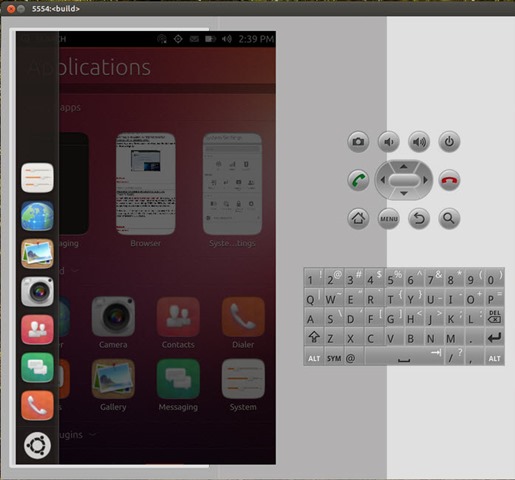Select the Browser running app thumbnail
The image size is (515, 480).
pos(146,184)
